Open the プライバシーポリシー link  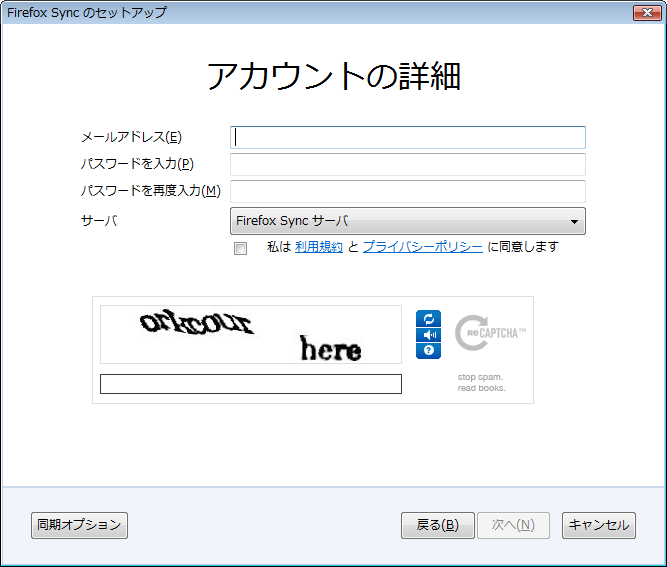422,247
